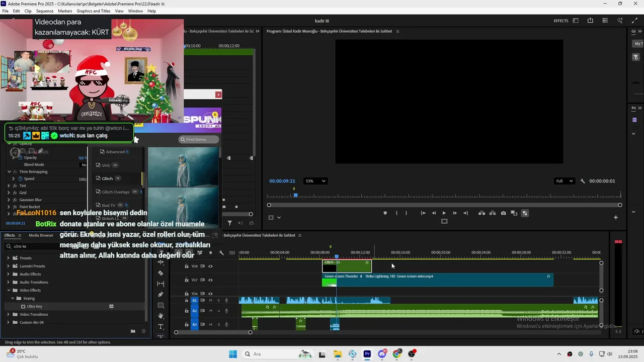Export frame with the camera icon
Screen dimensions: 644x362
point(503,213)
